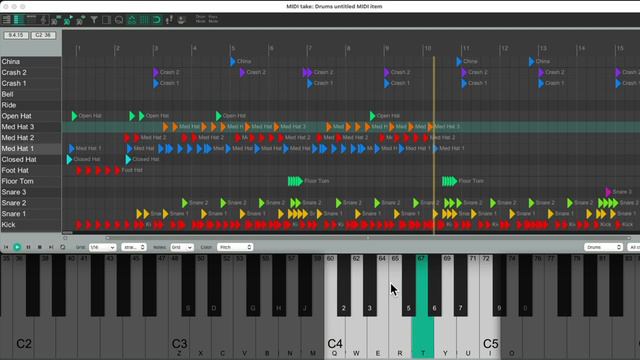The height and width of the screenshot is (360, 640).
Task: Open the Drums track selector dropdown
Action: (x=603, y=247)
